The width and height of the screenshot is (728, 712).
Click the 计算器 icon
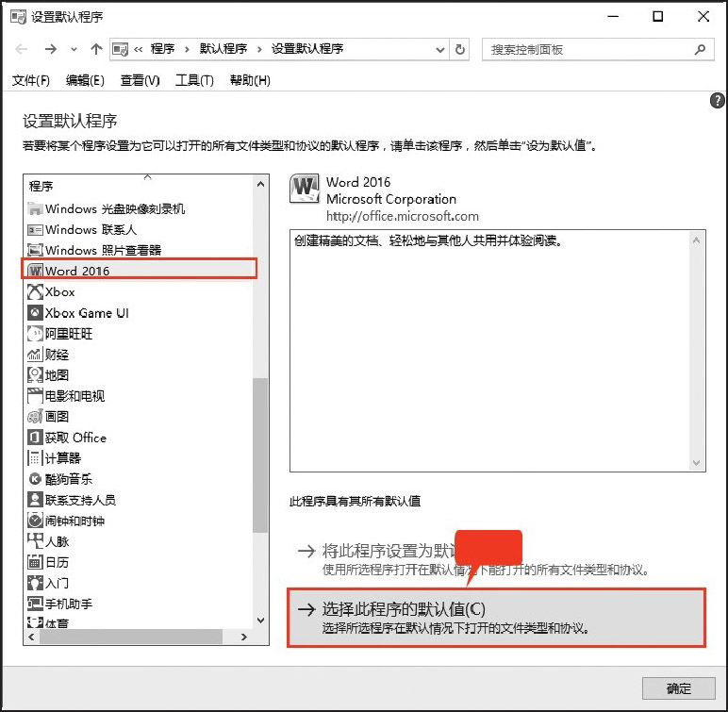click(x=35, y=458)
